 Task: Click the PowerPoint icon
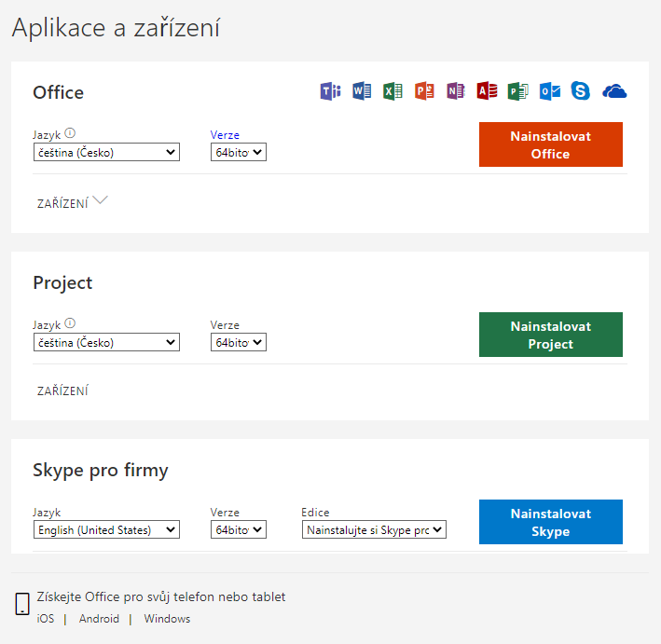click(424, 91)
